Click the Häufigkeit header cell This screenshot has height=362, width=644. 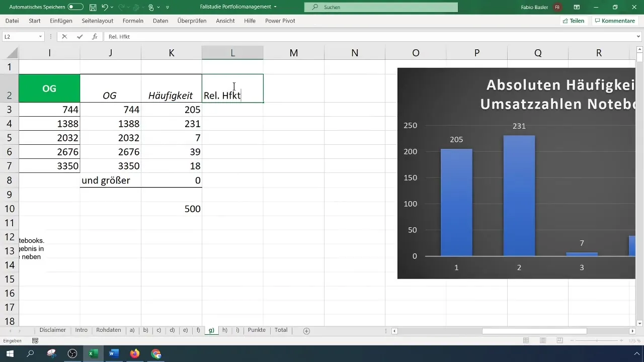[172, 88]
